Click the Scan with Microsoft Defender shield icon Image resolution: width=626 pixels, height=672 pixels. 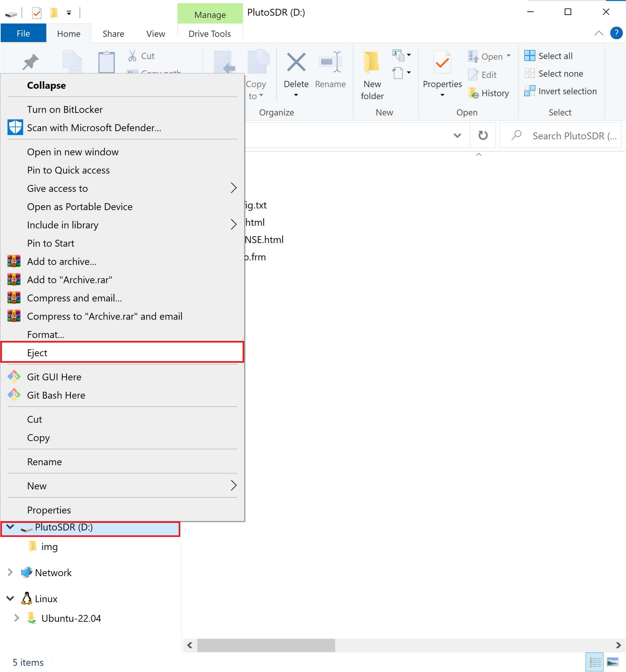[15, 128]
